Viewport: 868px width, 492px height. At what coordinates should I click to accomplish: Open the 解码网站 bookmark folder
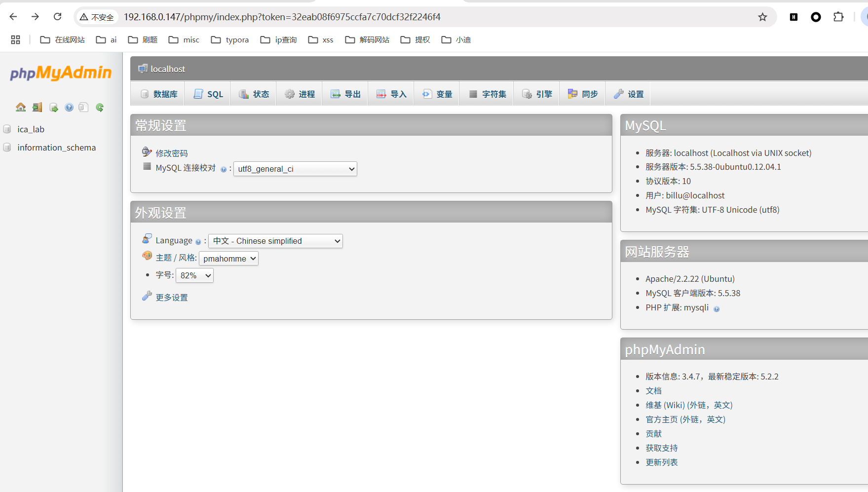(367, 39)
